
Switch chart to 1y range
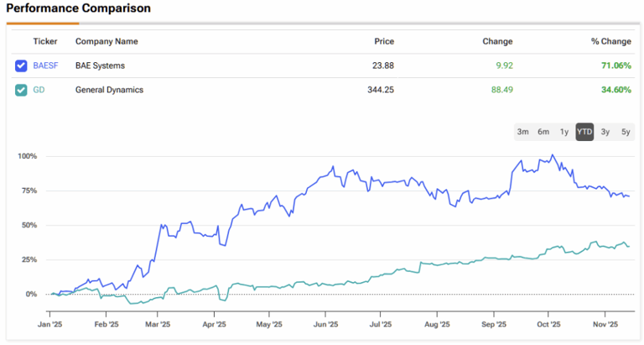coord(564,132)
